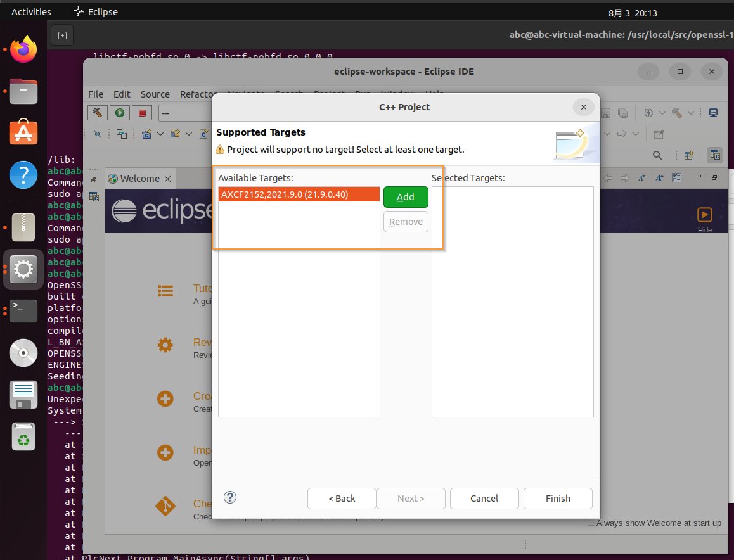The width and height of the screenshot is (734, 560).
Task: Click the Build hammer icon in right toolbar
Action: pos(676,113)
